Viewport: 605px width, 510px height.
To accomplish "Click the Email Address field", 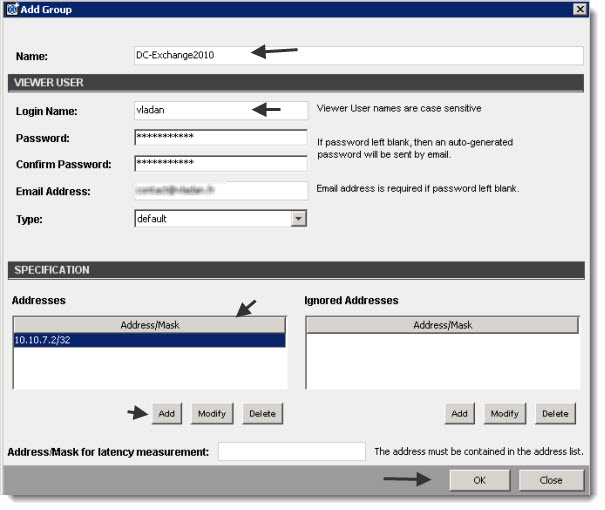I will pyautogui.click(x=220, y=190).
